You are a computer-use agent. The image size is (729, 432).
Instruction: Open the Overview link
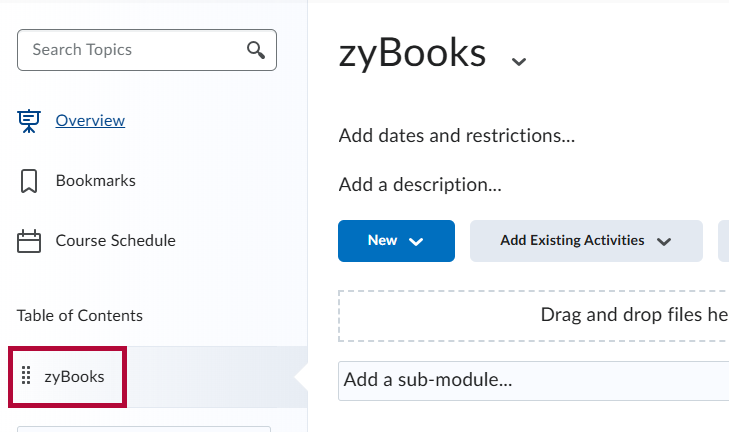pos(90,121)
